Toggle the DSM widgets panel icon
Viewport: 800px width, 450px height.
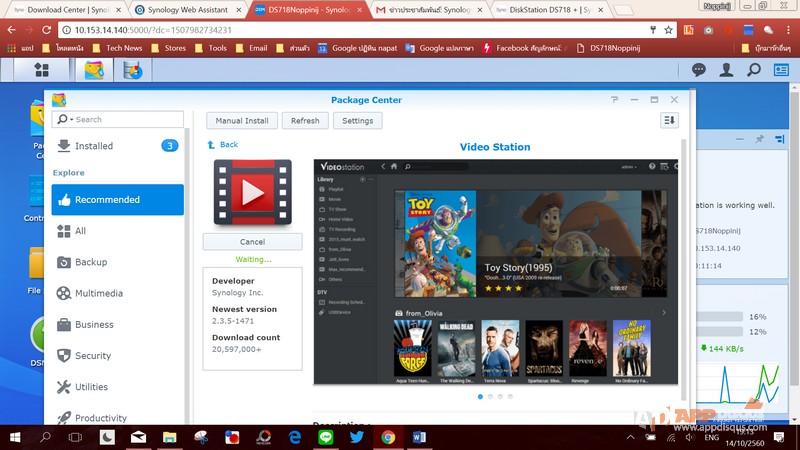click(781, 70)
